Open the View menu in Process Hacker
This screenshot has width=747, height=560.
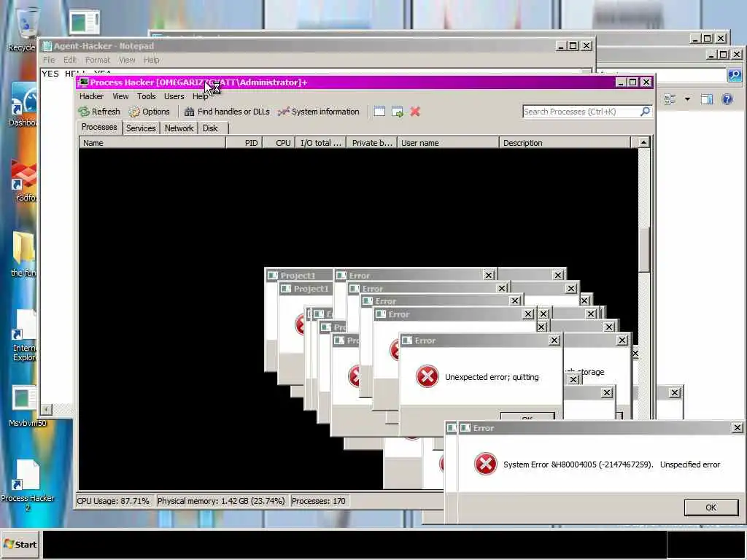(120, 96)
